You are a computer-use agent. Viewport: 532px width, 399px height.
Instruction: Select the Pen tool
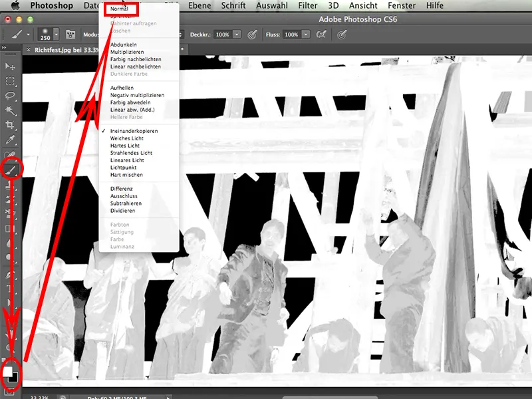tap(10, 274)
